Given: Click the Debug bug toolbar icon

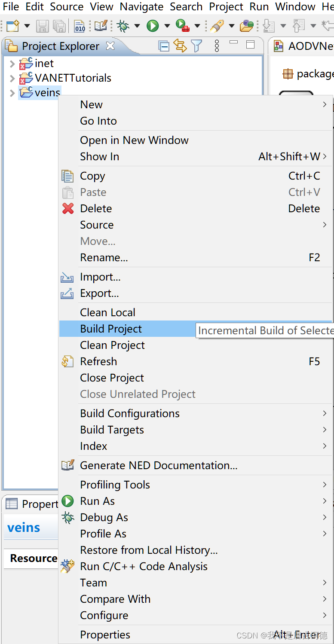Looking at the screenshot, I should coord(123,26).
